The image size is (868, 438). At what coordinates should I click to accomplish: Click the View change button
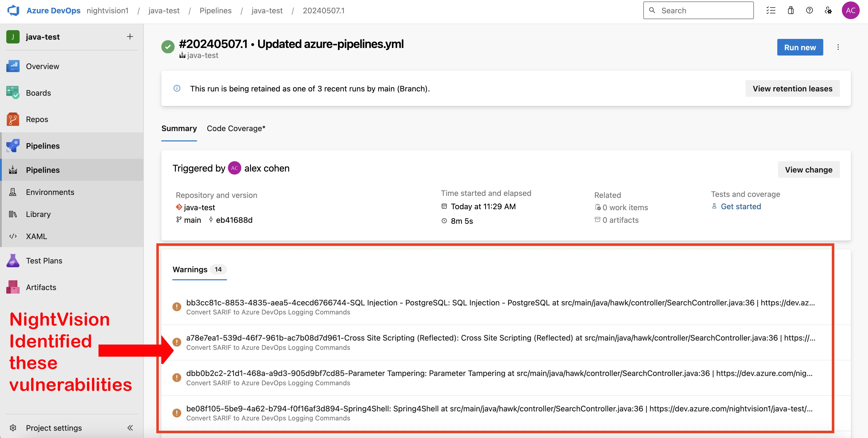pos(809,170)
